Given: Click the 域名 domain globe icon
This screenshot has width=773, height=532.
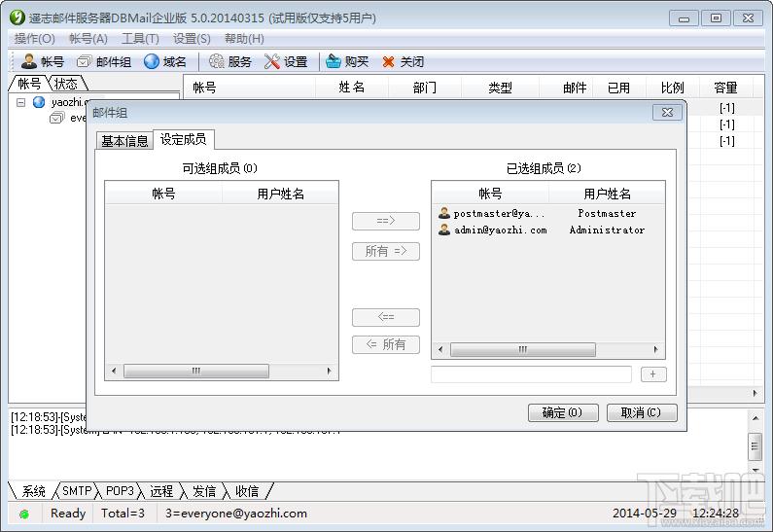Looking at the screenshot, I should [x=152, y=61].
